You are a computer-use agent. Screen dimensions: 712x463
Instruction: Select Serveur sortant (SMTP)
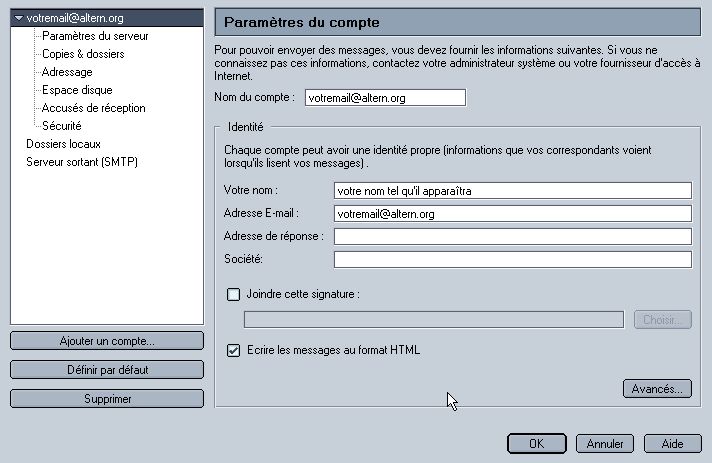82,162
